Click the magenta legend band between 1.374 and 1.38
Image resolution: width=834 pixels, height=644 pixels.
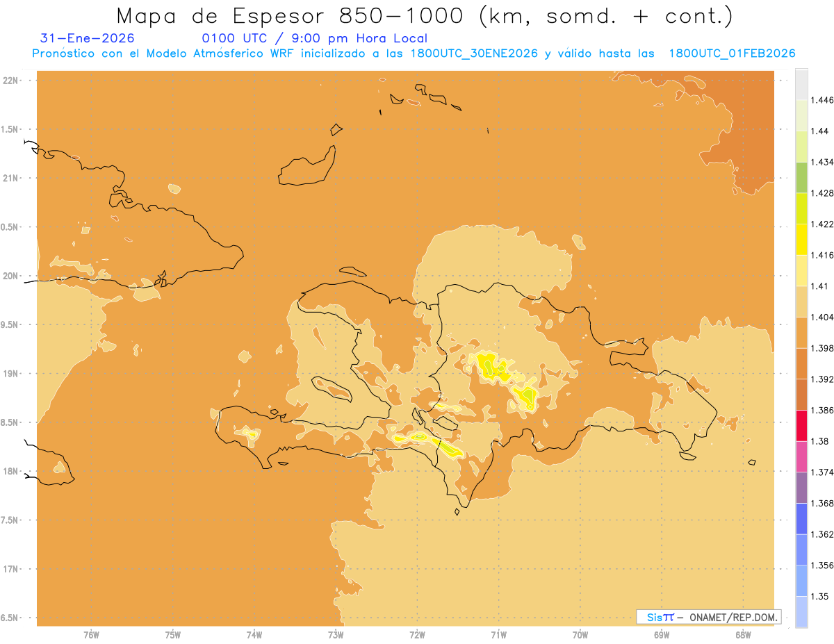[801, 456]
